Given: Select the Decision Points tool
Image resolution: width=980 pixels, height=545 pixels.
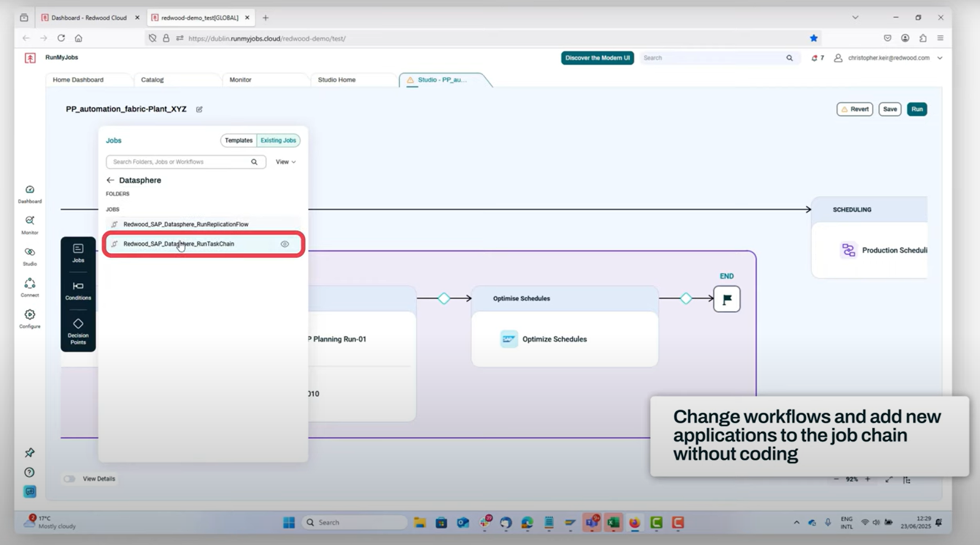Looking at the screenshot, I should click(78, 331).
